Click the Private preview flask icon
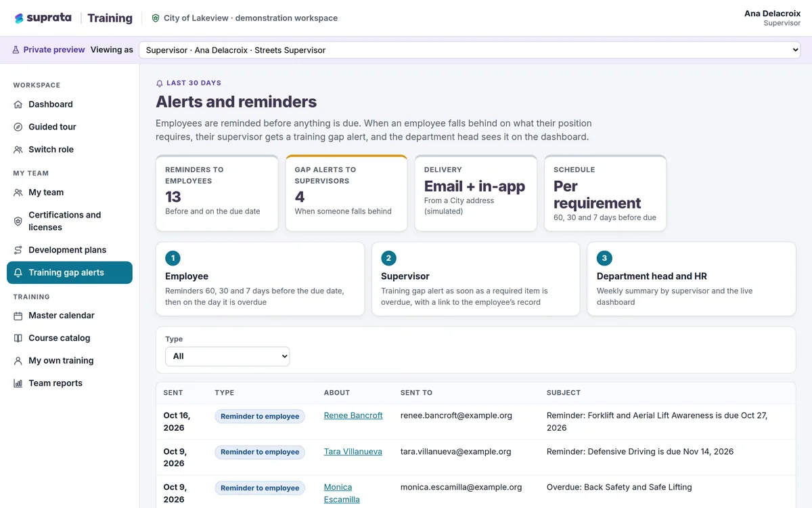The image size is (812, 508). pyautogui.click(x=16, y=50)
